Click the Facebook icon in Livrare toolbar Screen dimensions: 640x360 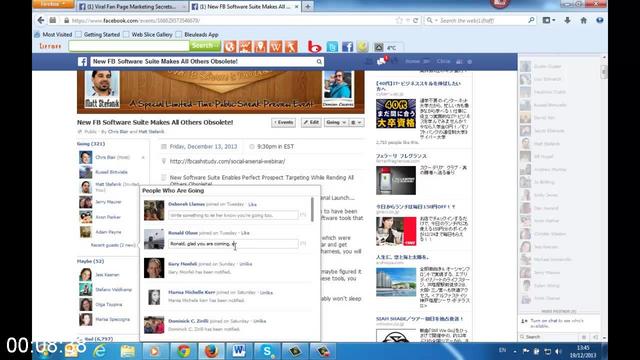(x=347, y=47)
